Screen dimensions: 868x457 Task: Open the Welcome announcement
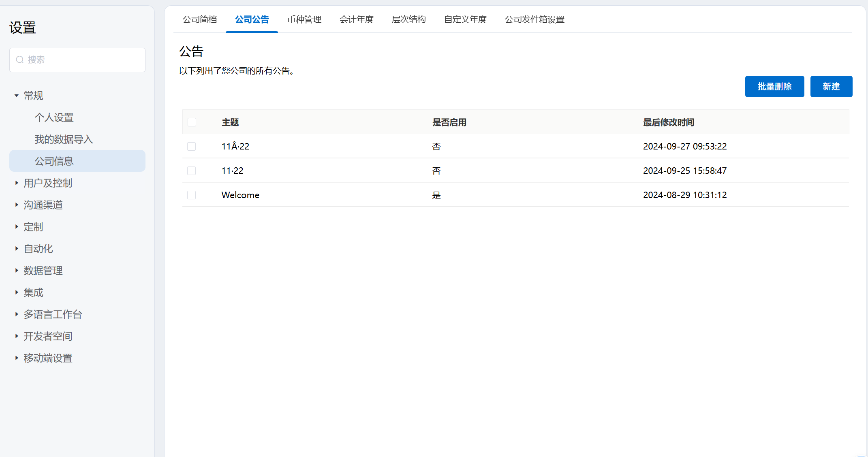point(240,195)
